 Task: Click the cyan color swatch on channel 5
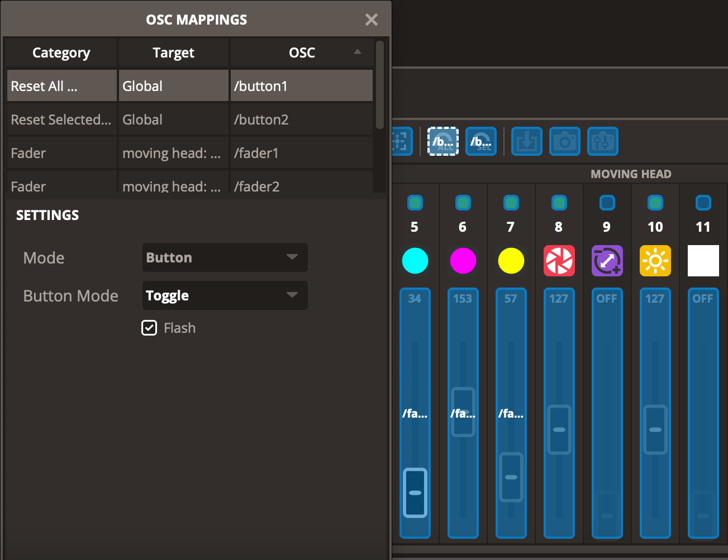[415, 261]
